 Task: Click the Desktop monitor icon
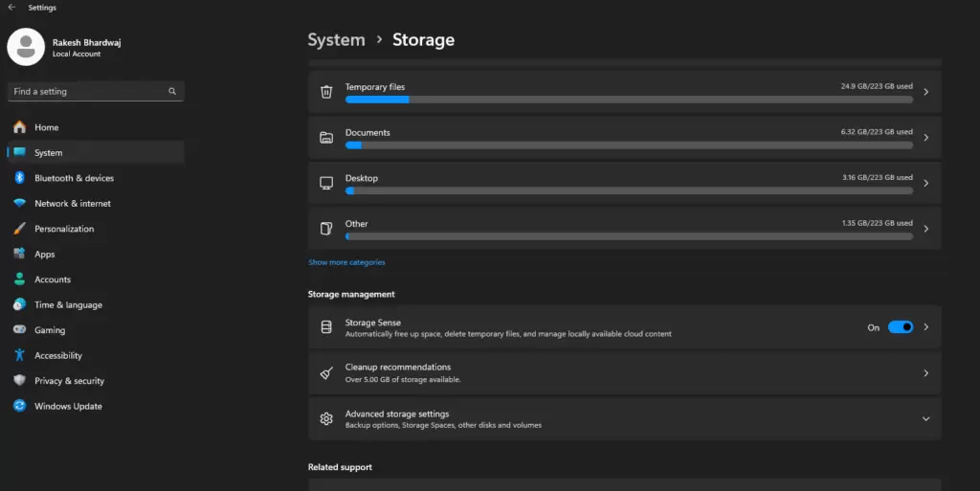pyautogui.click(x=326, y=183)
